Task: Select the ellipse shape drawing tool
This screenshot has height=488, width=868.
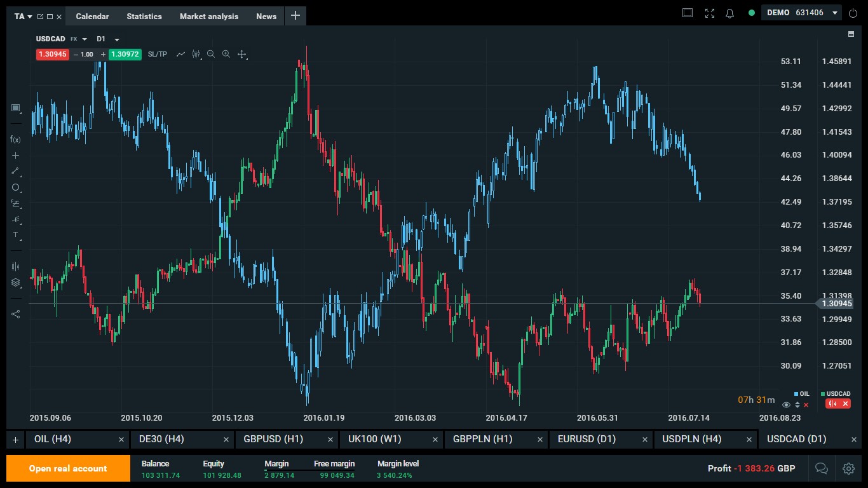Action: click(x=16, y=187)
